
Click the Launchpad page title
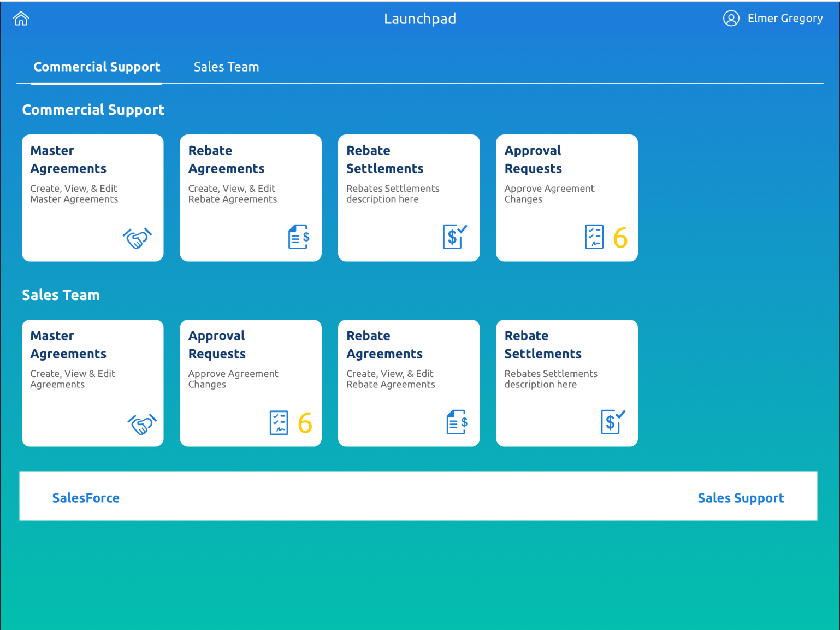point(420,19)
